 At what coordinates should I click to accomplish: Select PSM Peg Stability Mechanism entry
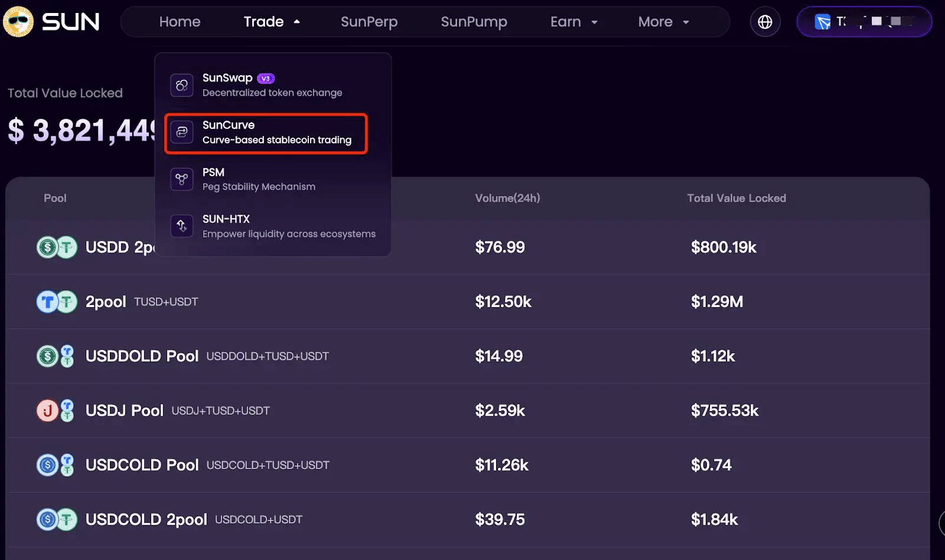point(259,179)
